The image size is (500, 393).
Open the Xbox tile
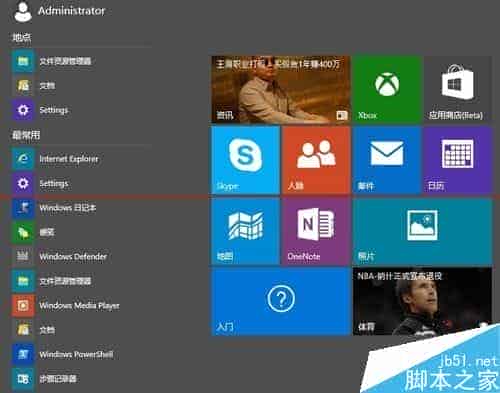tap(387, 89)
